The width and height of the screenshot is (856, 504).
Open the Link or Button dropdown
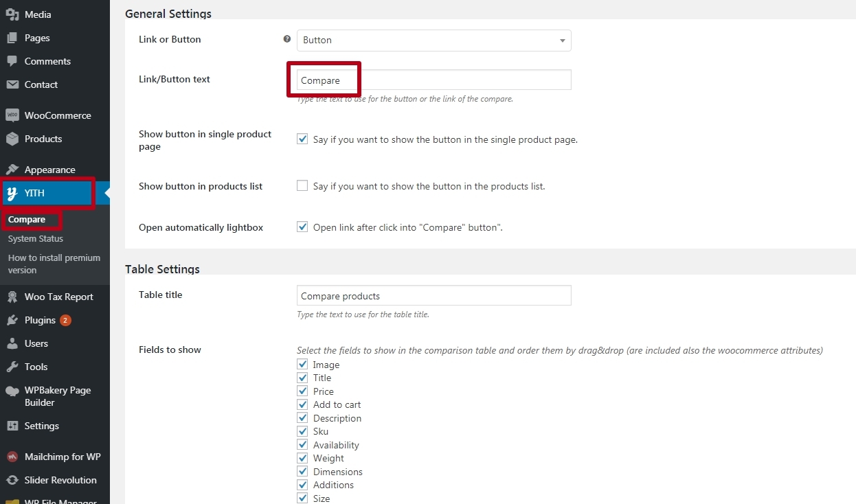click(x=433, y=40)
